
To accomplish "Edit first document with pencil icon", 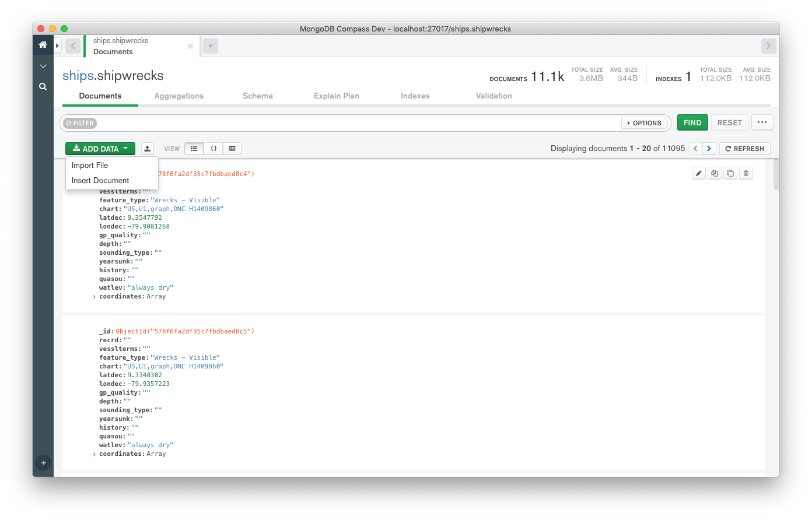I will 699,173.
